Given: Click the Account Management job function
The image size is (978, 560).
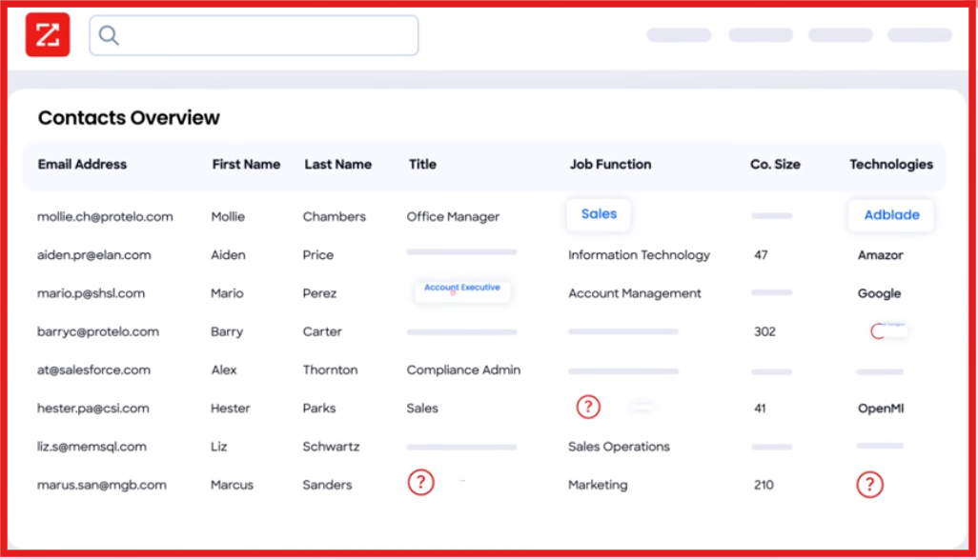Looking at the screenshot, I should point(634,293).
